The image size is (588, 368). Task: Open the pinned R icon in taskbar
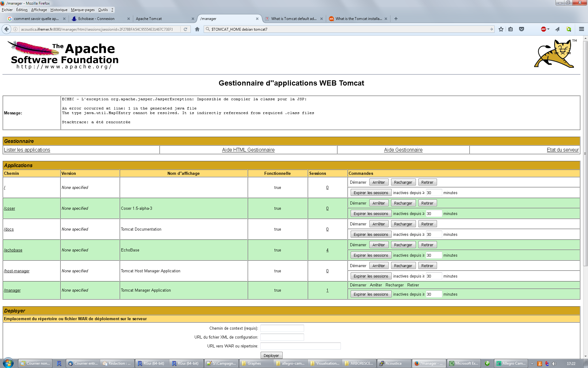coord(59,363)
